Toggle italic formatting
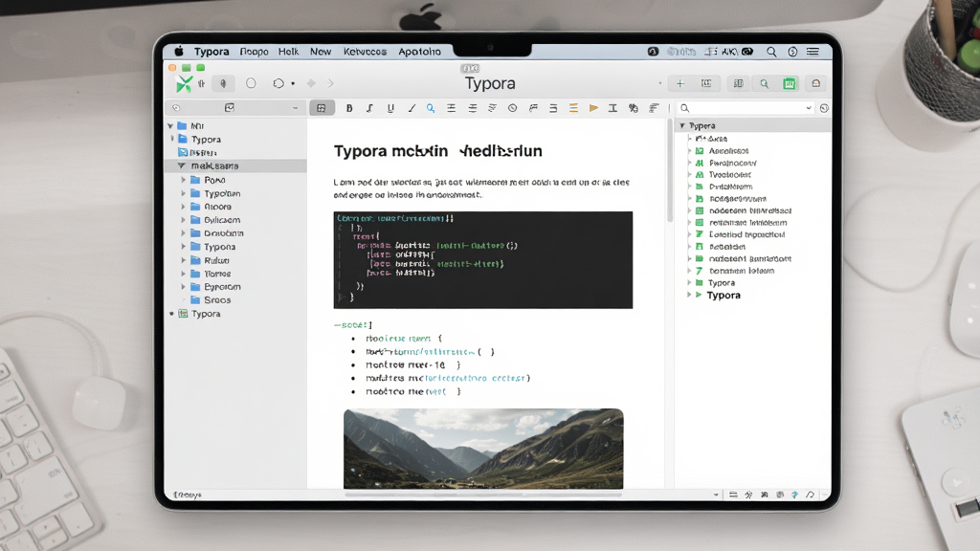The image size is (980, 551). 369,108
